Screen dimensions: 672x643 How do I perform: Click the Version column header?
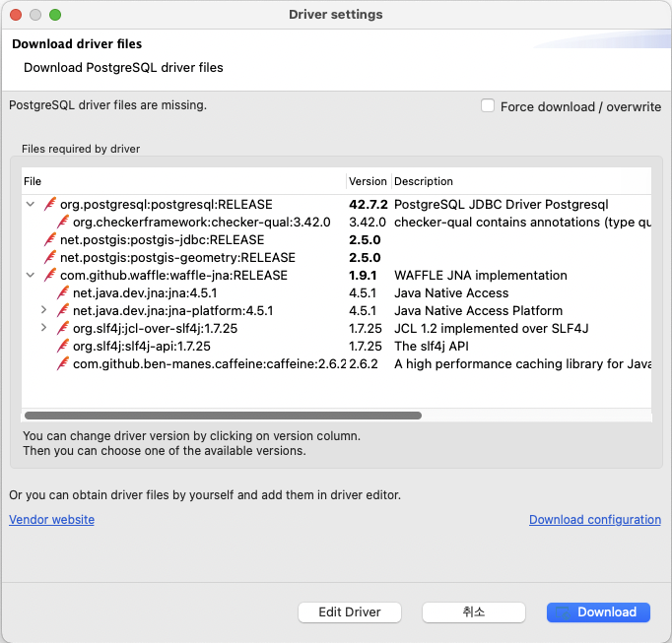pyautogui.click(x=369, y=181)
